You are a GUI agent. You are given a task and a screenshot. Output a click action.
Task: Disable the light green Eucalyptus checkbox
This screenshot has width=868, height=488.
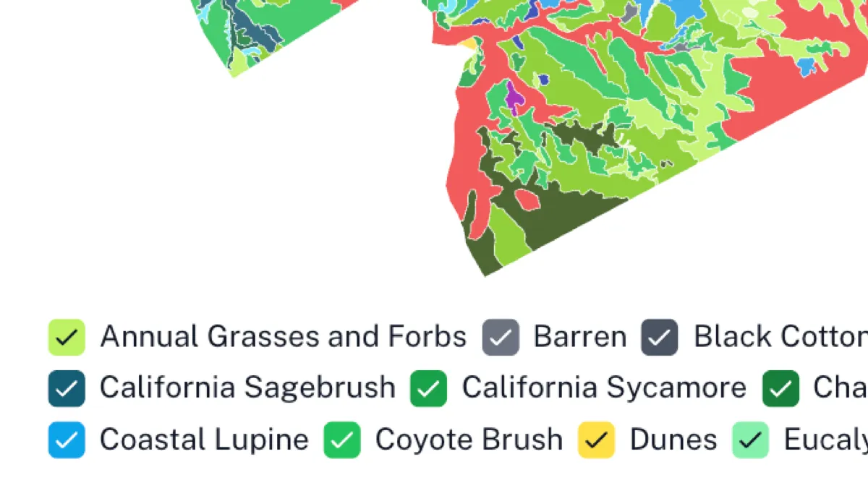(x=750, y=440)
